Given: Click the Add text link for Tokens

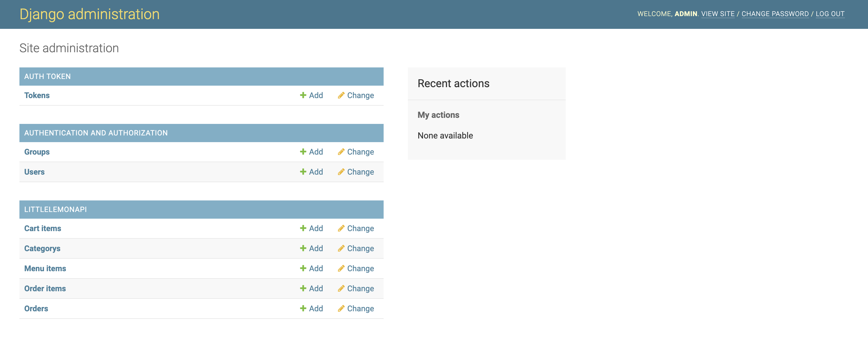Looking at the screenshot, I should (x=316, y=95).
